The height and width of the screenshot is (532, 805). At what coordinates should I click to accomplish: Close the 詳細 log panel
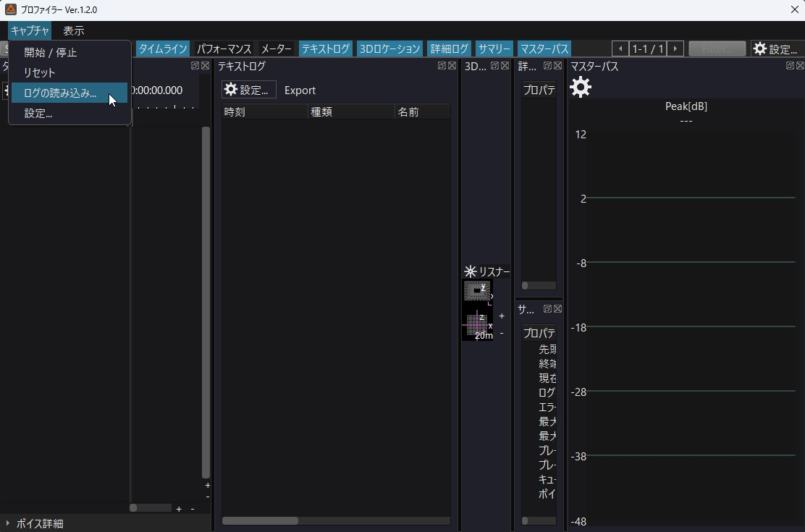tap(558, 66)
